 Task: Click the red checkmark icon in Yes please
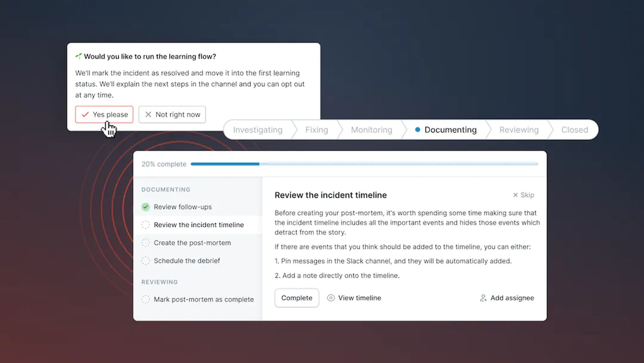[85, 114]
